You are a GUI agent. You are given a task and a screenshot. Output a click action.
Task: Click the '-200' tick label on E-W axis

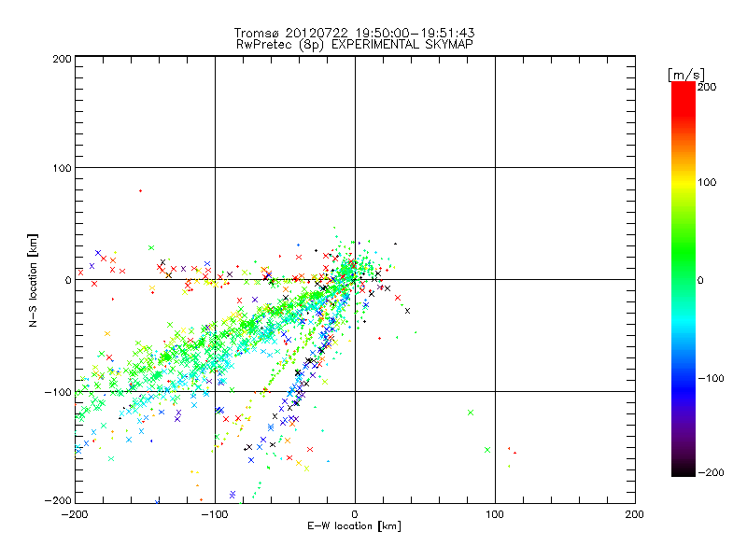(75, 514)
